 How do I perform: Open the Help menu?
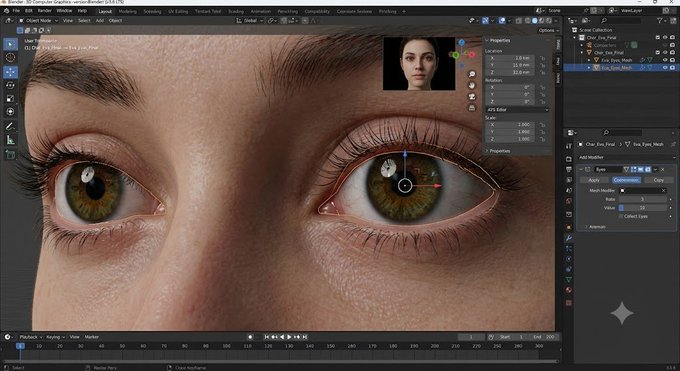pyautogui.click(x=82, y=10)
